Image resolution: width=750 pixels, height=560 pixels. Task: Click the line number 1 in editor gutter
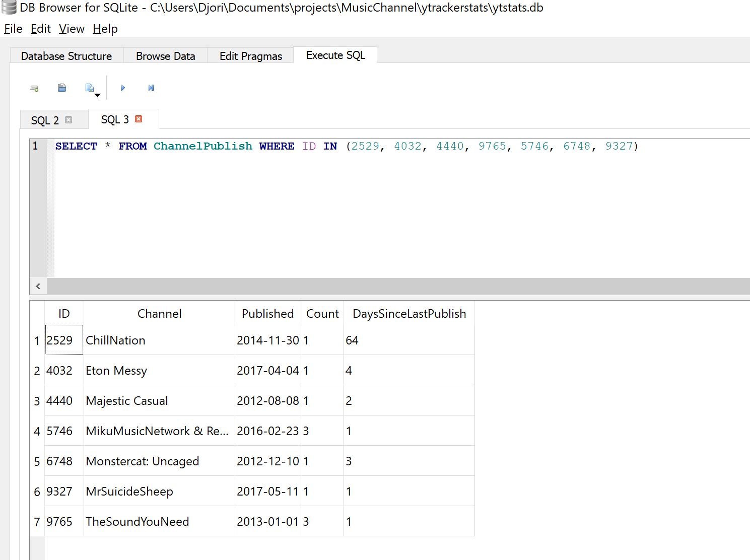(x=35, y=146)
